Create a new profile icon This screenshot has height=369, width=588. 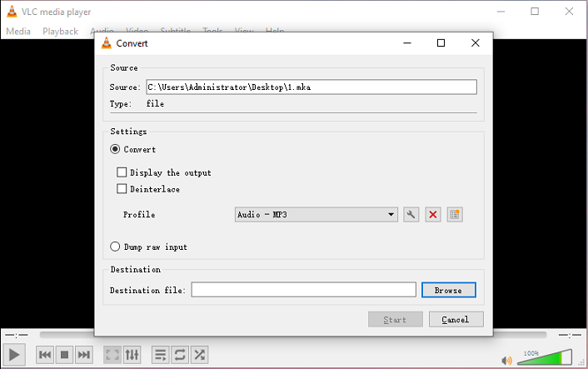click(455, 215)
